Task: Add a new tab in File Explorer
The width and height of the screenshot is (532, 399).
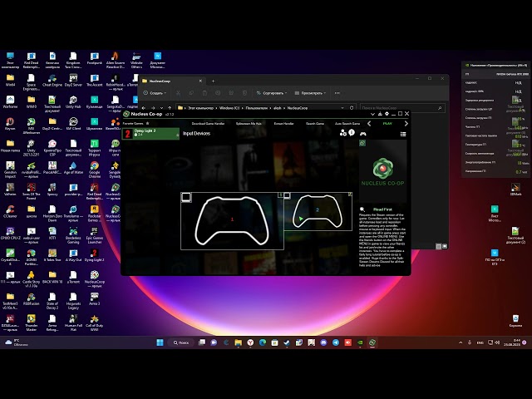Action: coord(213,81)
